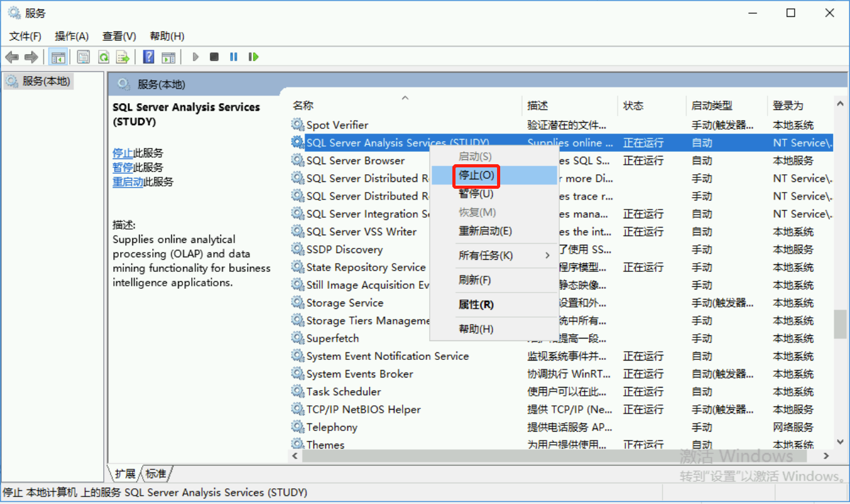Click the gear icon beside System Event Notification Service

(298, 356)
